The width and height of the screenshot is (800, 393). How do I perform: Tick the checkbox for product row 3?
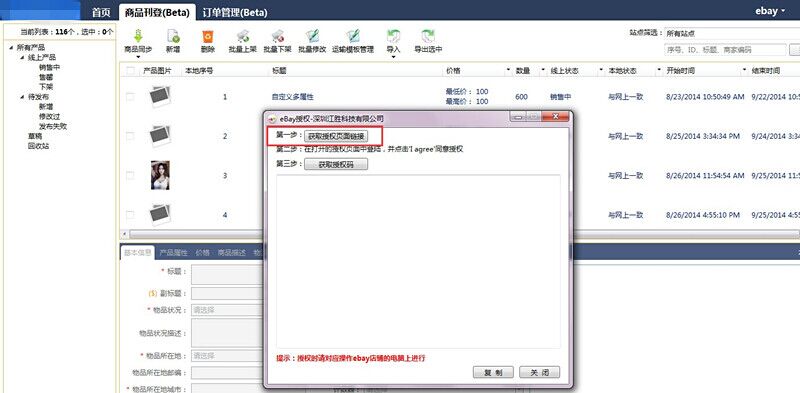coord(130,175)
